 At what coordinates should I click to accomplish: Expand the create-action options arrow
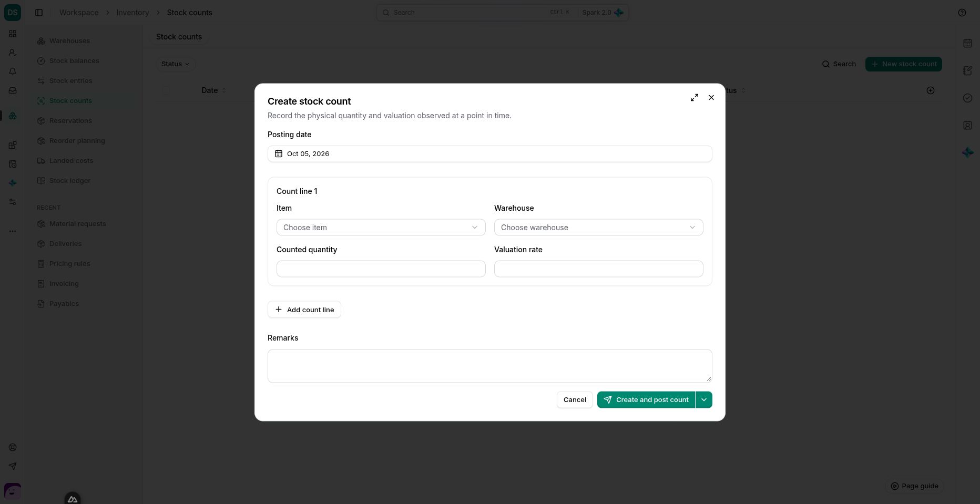click(704, 400)
